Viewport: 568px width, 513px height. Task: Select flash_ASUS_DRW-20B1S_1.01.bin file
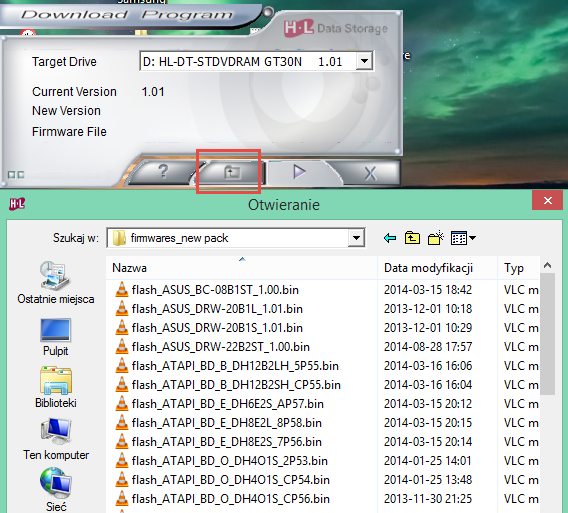[x=217, y=328]
